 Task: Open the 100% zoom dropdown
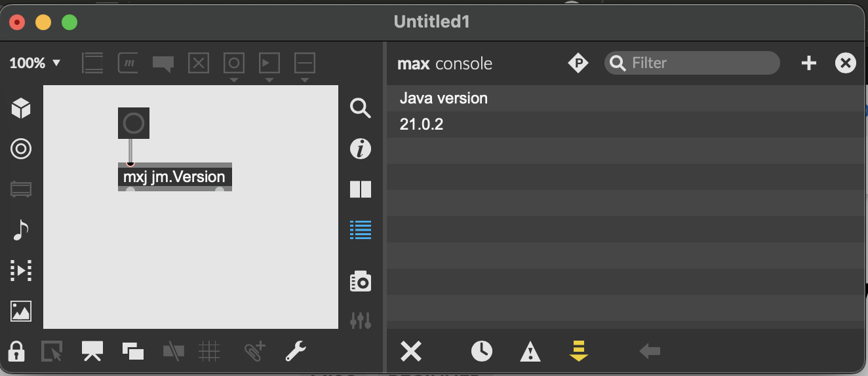35,64
